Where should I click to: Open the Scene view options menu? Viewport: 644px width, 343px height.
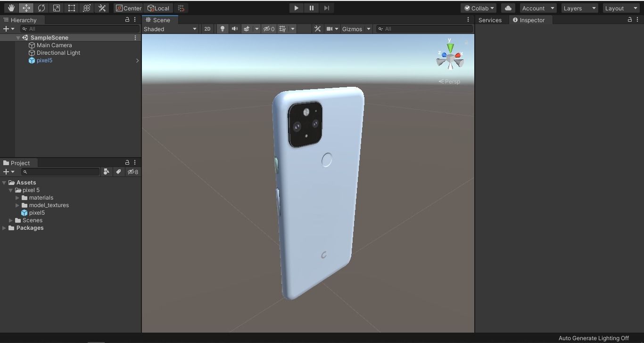pyautogui.click(x=468, y=20)
